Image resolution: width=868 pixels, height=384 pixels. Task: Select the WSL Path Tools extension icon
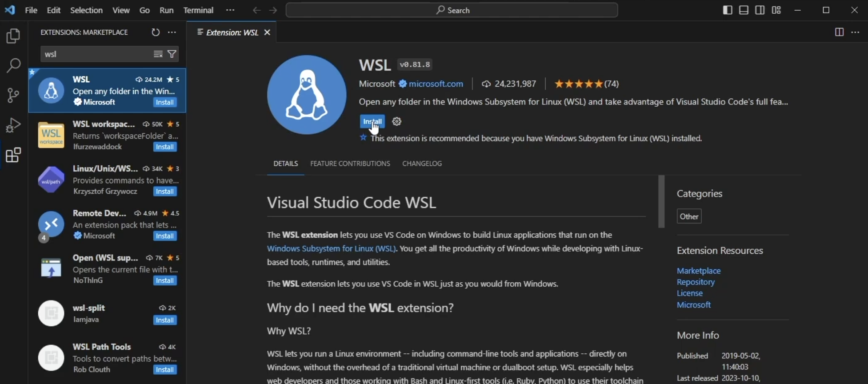pos(51,358)
